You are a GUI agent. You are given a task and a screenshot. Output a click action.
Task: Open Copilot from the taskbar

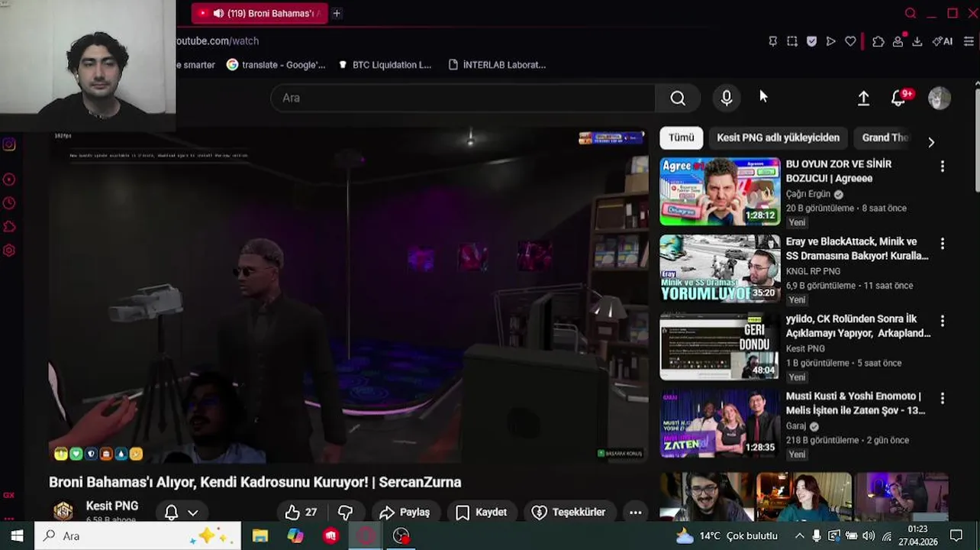295,535
